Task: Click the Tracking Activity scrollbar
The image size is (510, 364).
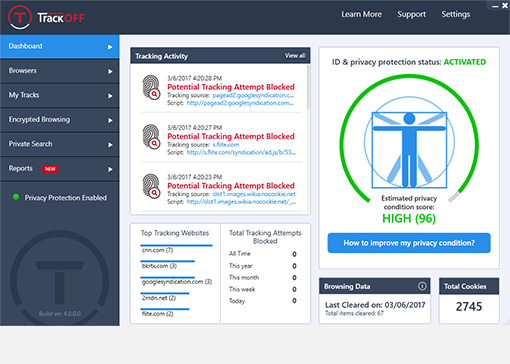Action: tap(308, 87)
